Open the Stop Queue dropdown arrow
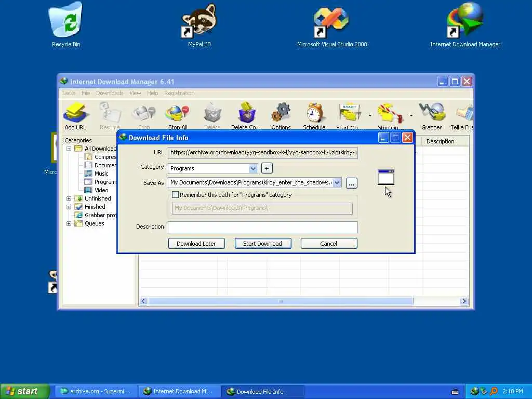 (x=411, y=116)
